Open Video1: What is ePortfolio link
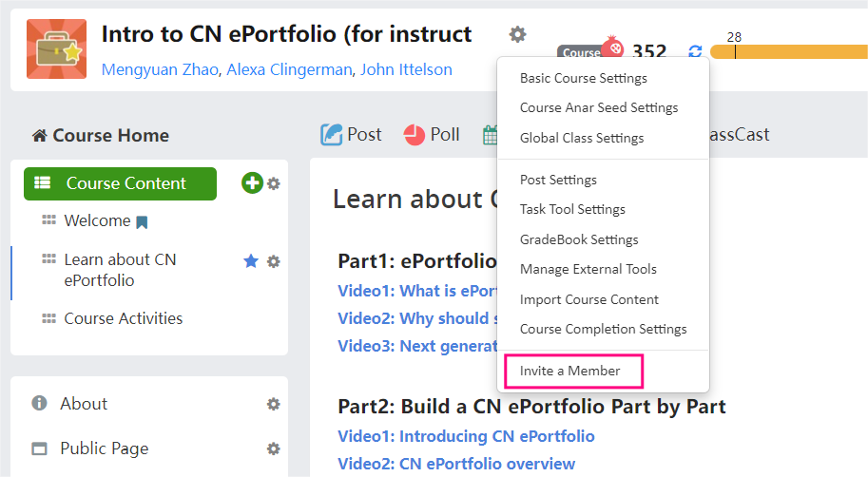Image resolution: width=868 pixels, height=477 pixels. point(417,291)
